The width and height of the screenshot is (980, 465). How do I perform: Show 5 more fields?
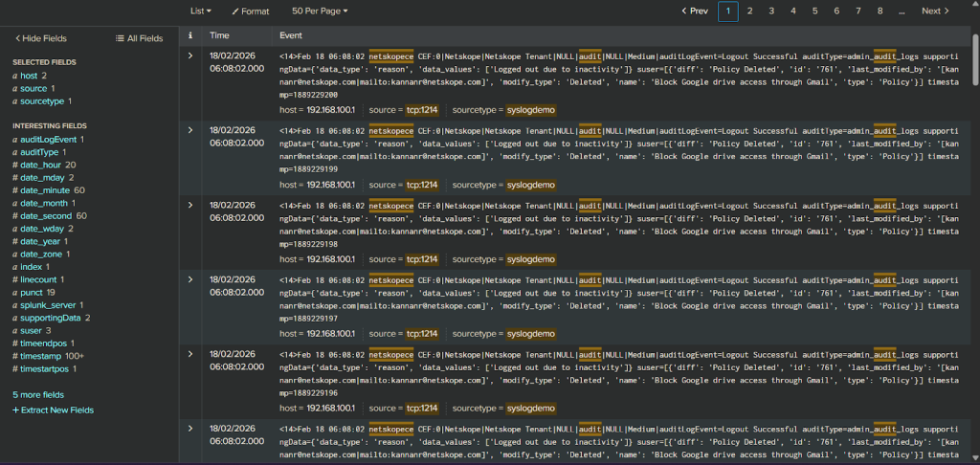tap(38, 395)
